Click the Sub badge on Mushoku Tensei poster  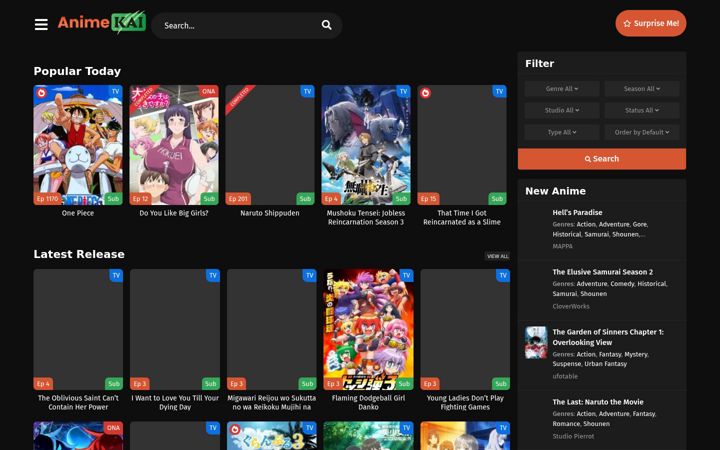401,199
